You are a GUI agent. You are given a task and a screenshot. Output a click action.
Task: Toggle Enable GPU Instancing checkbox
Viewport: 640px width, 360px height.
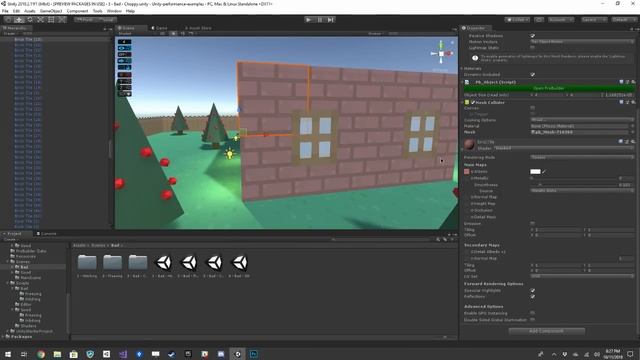(x=533, y=313)
